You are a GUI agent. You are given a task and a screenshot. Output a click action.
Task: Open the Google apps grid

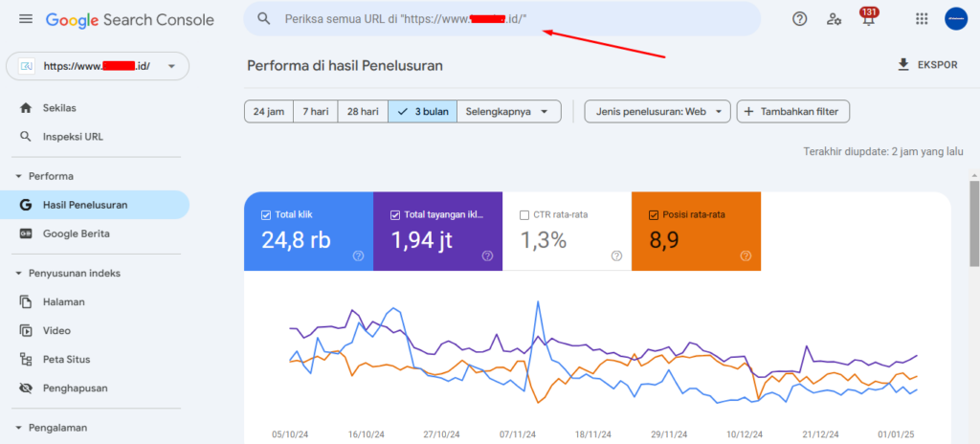pos(922,19)
